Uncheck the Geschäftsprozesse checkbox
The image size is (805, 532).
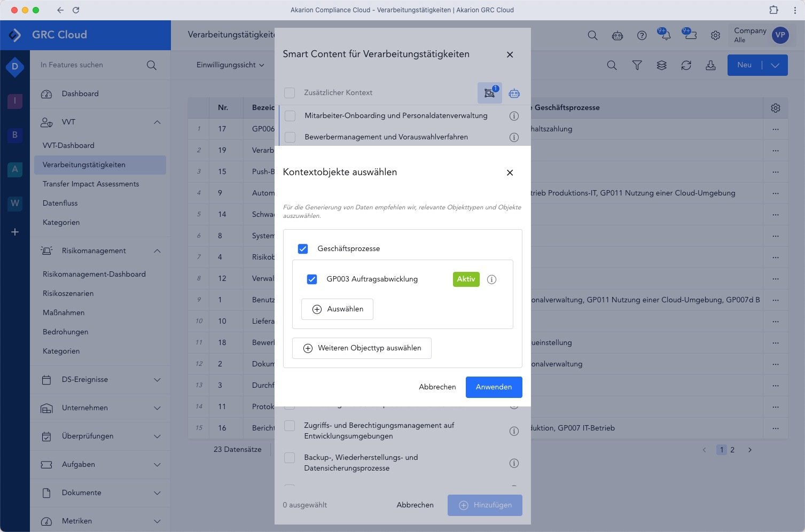[303, 249]
